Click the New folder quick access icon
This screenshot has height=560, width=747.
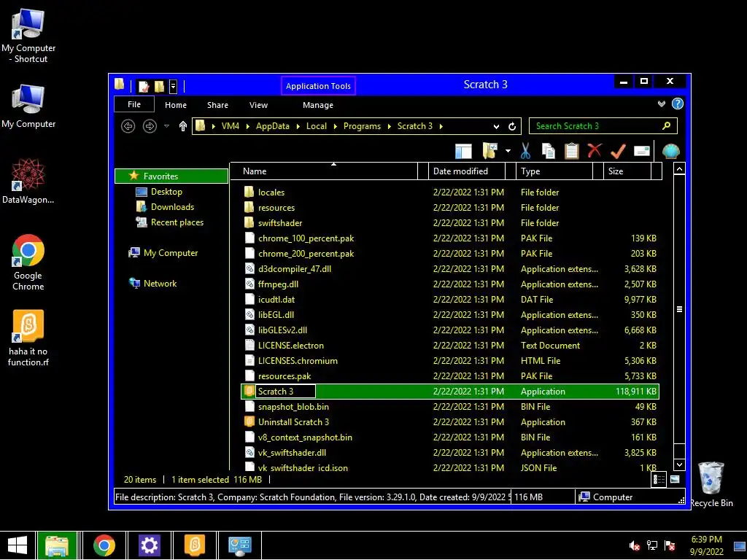(x=159, y=86)
